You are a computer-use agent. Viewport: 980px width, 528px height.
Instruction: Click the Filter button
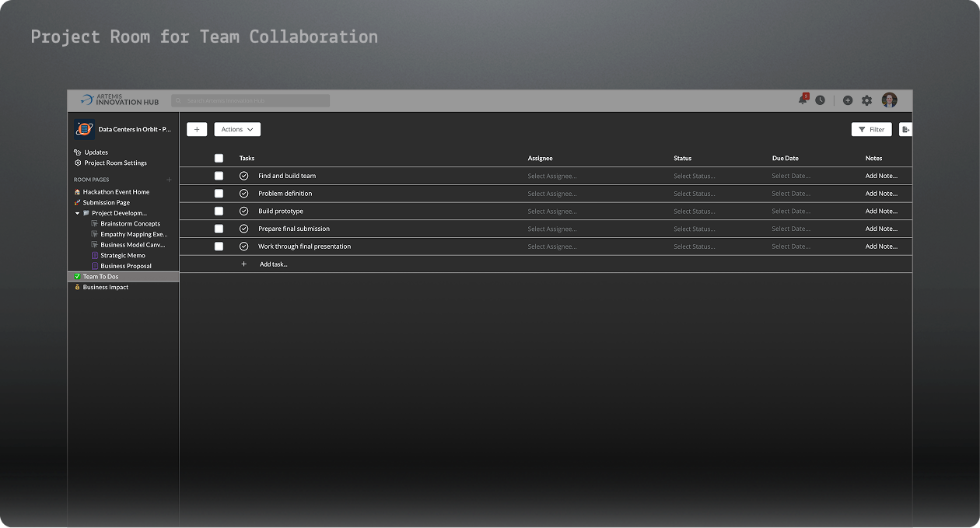point(871,130)
